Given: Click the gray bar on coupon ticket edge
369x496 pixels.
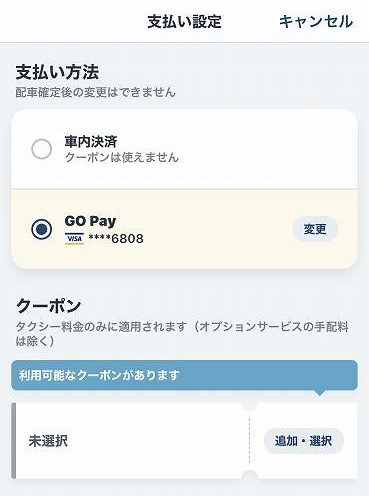Looking at the screenshot, I should (x=13, y=441).
